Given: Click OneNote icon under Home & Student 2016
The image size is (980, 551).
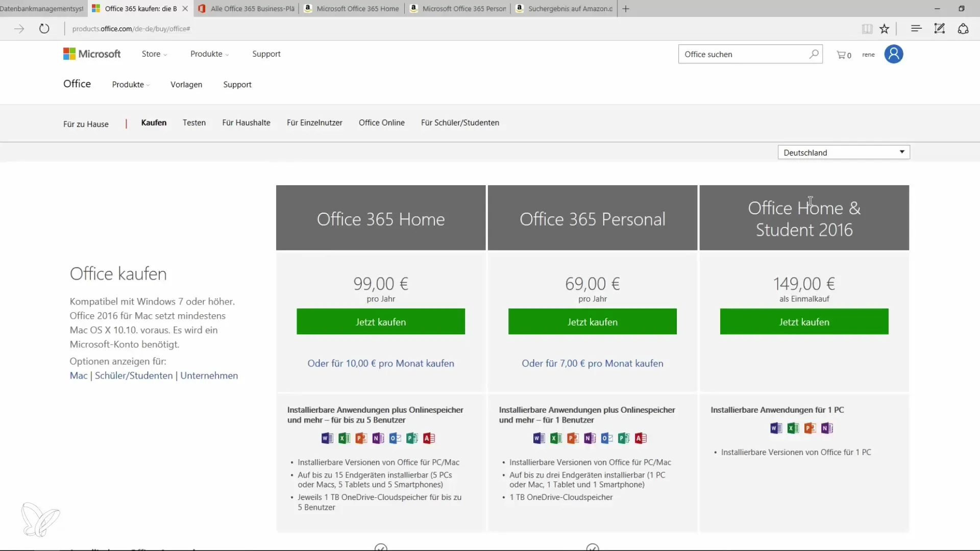Looking at the screenshot, I should (827, 428).
